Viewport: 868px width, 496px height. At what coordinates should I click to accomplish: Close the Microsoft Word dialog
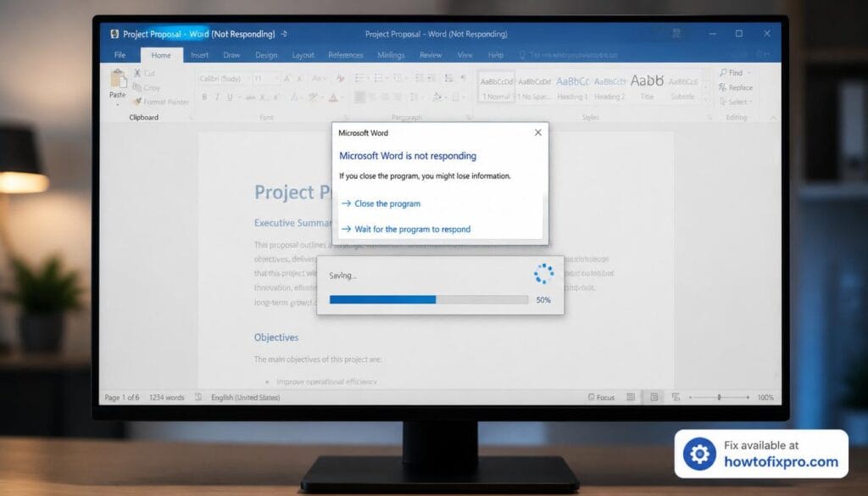tap(538, 132)
